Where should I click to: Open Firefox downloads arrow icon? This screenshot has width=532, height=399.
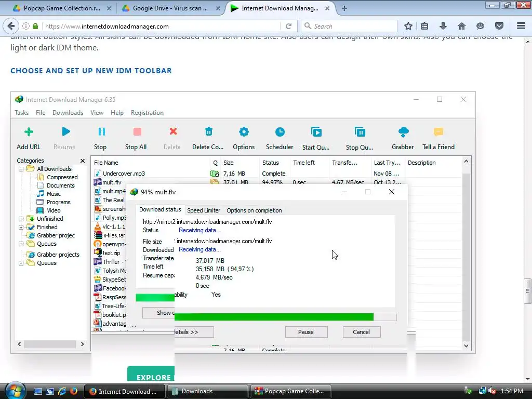[443, 26]
